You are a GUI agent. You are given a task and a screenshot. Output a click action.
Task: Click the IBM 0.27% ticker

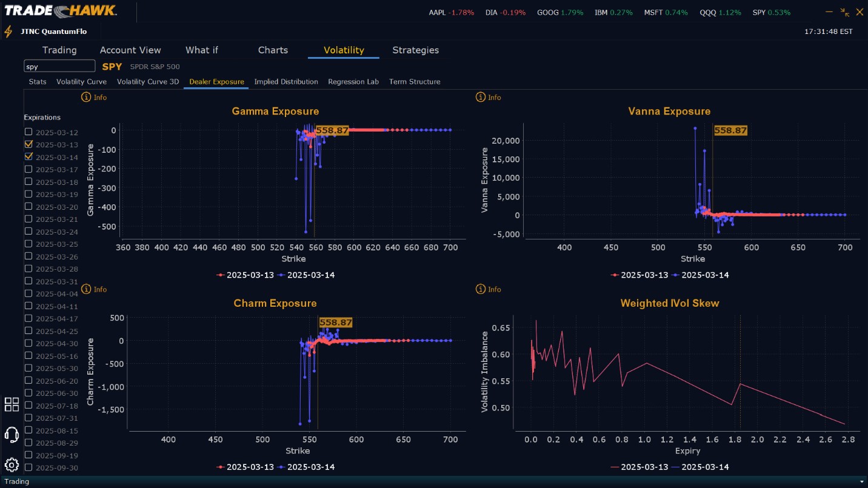(x=613, y=12)
